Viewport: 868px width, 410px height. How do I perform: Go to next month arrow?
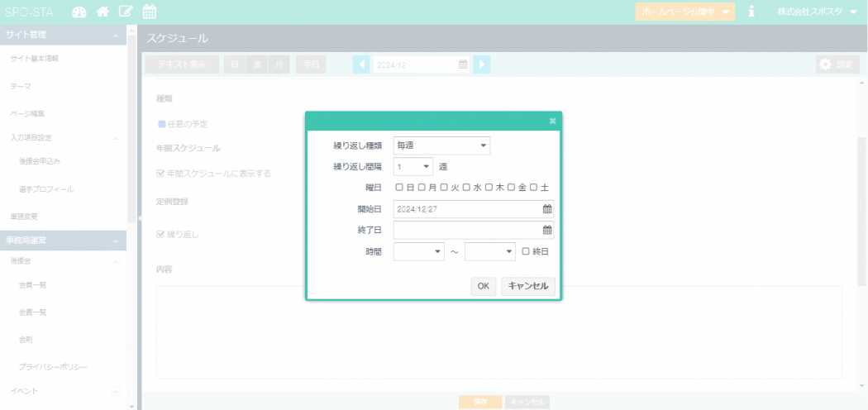click(x=482, y=64)
